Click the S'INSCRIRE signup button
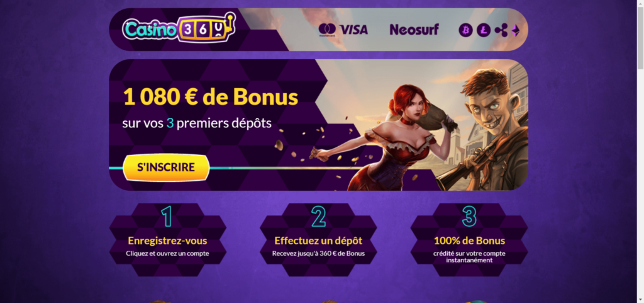Viewport: 644px width, 303px height. pyautogui.click(x=166, y=168)
